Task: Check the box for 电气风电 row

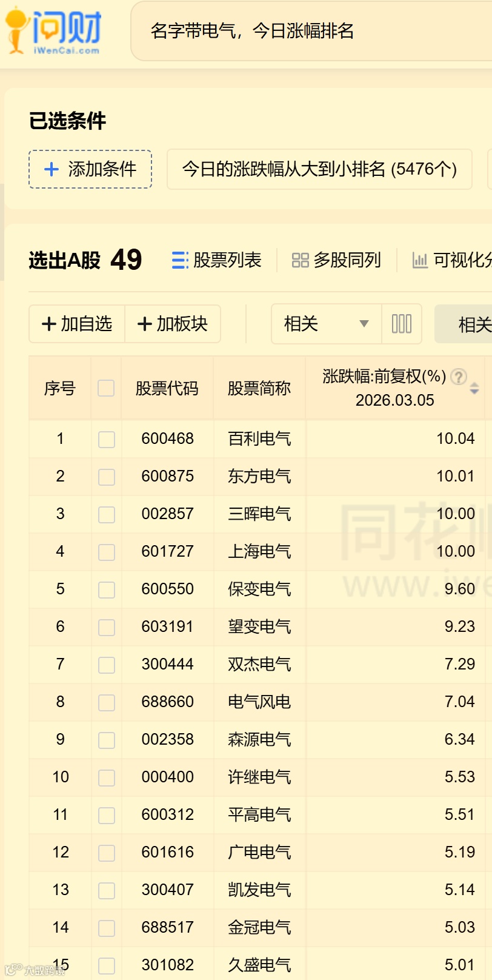Action: (x=107, y=702)
